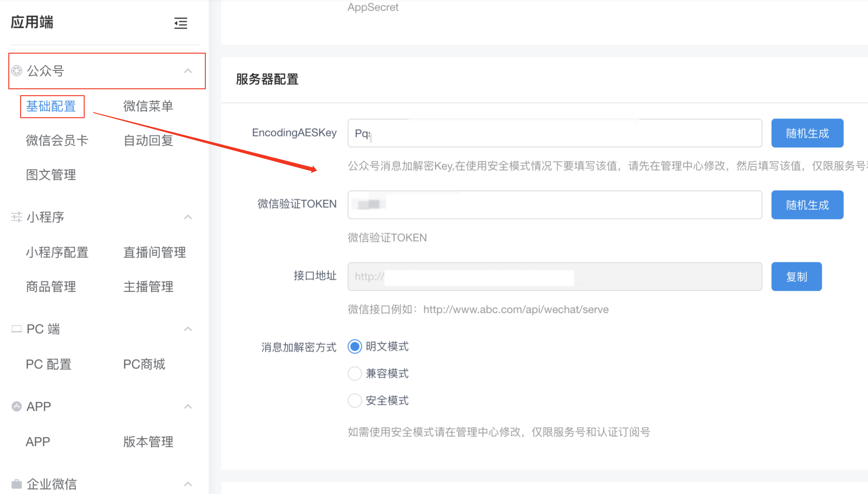This screenshot has height=494, width=868.
Task: Collapse the 小程序 section chevron
Action: [x=188, y=217]
